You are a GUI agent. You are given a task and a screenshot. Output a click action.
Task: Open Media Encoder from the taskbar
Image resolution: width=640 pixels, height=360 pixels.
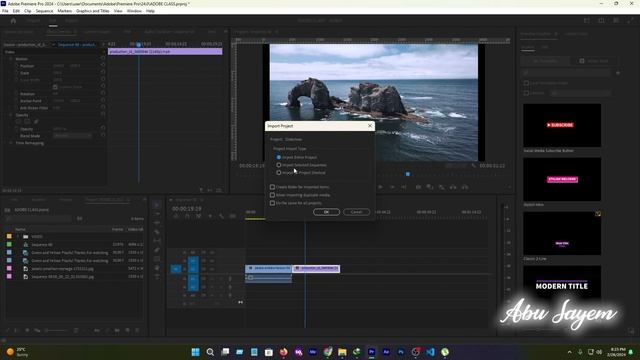313,352
